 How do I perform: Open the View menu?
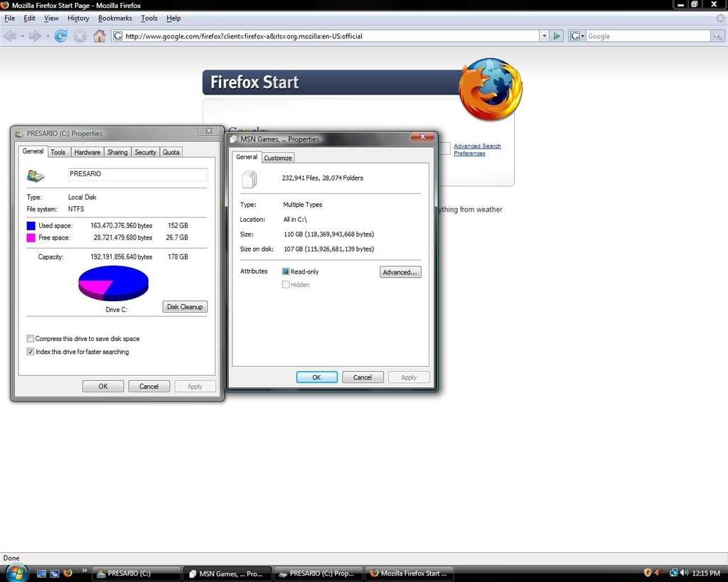click(51, 18)
